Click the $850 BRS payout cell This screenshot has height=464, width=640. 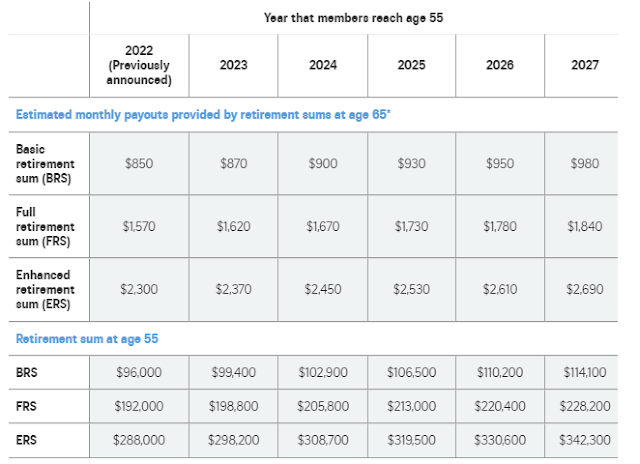(x=139, y=164)
